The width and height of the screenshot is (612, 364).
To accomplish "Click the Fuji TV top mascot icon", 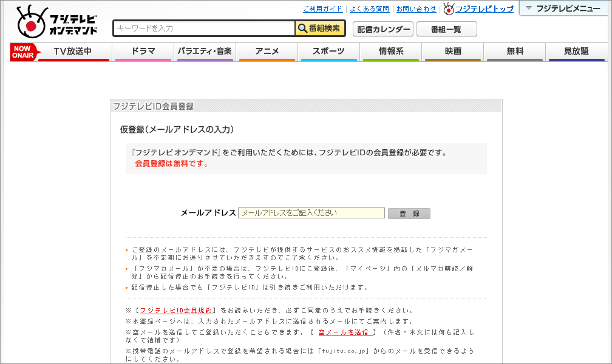I will 449,8.
